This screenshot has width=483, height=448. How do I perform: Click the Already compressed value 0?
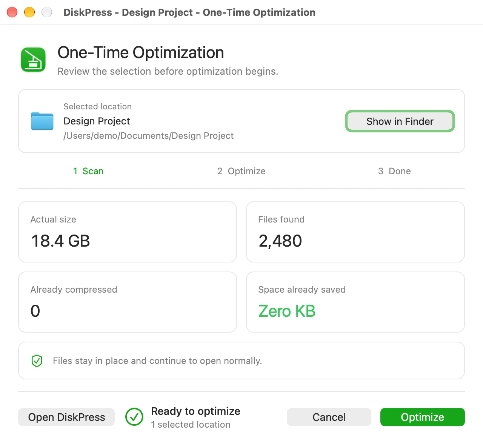pyautogui.click(x=35, y=311)
